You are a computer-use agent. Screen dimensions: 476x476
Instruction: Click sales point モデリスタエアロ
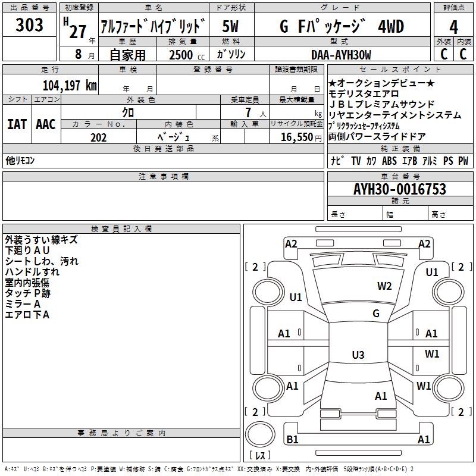pyautogui.click(x=364, y=93)
